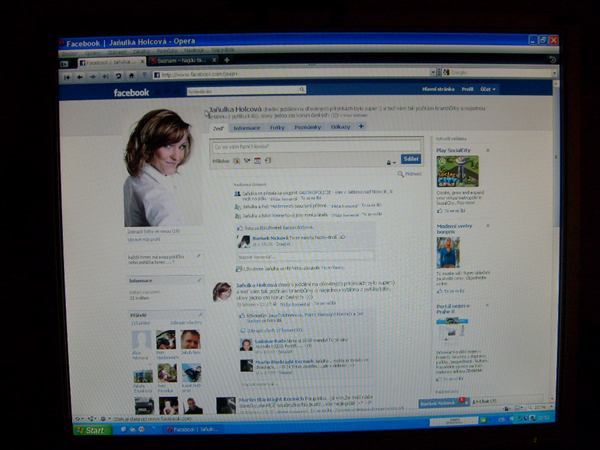Click the comment box under Radek's comment
This screenshot has height=450, width=600.
pyautogui.click(x=305, y=257)
